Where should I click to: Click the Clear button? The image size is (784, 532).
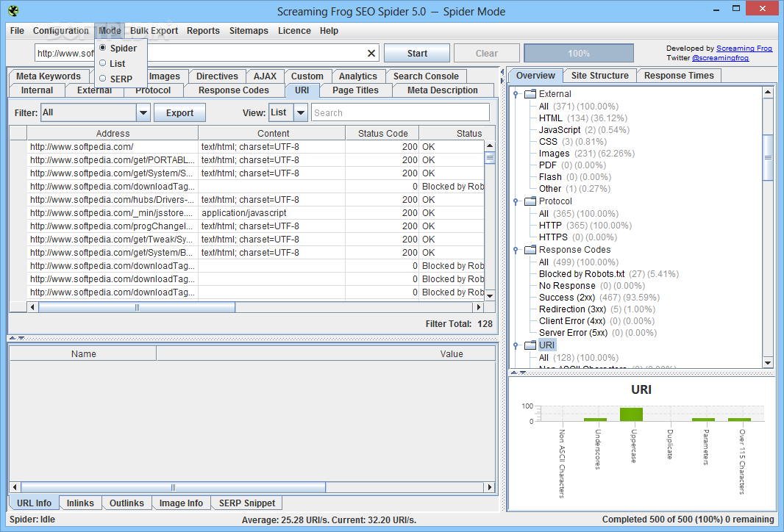coord(486,54)
